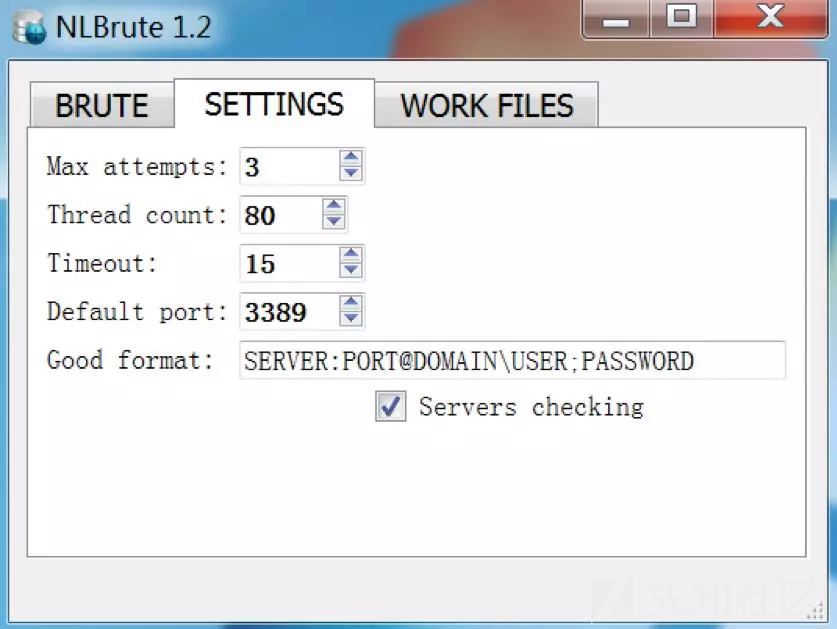Raise Thread count using the up arrow

[x=334, y=206]
